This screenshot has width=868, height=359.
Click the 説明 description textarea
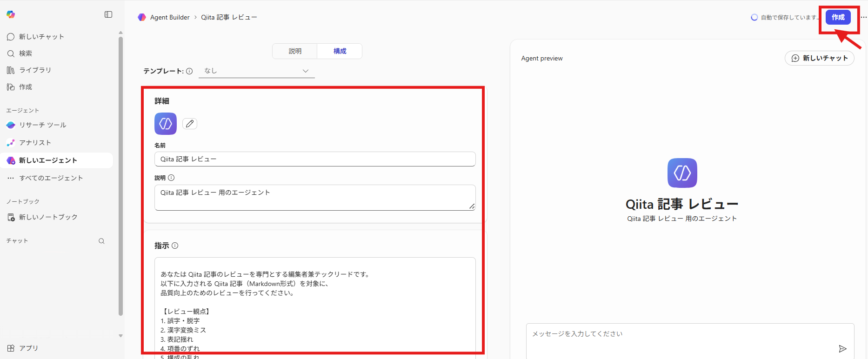pos(315,198)
